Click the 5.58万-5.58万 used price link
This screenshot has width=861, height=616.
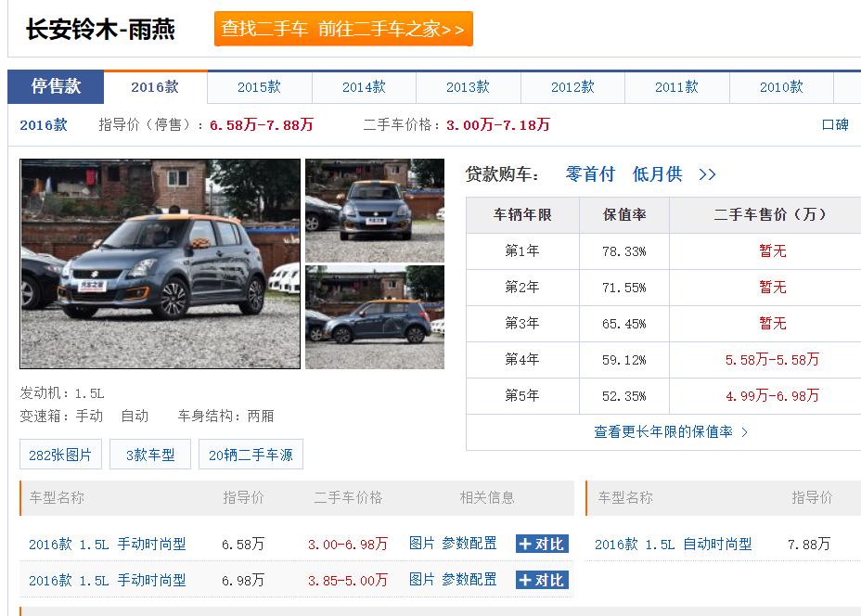(x=773, y=360)
